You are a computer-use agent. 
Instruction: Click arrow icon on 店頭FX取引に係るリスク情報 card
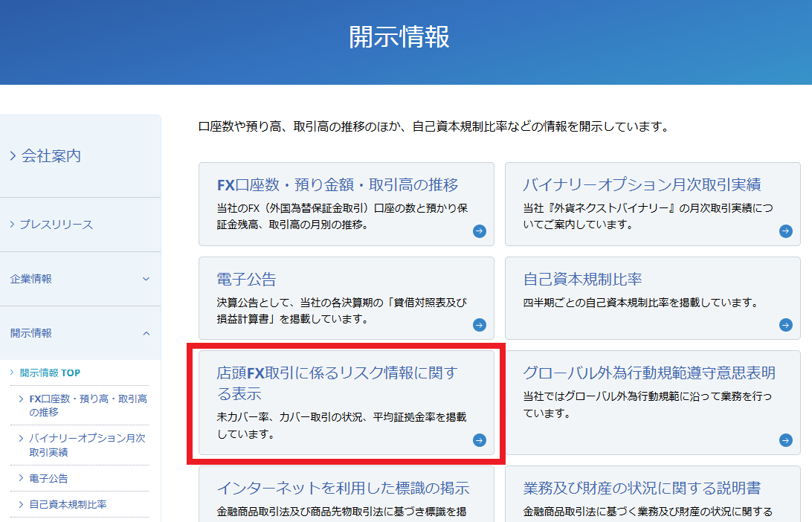(480, 440)
